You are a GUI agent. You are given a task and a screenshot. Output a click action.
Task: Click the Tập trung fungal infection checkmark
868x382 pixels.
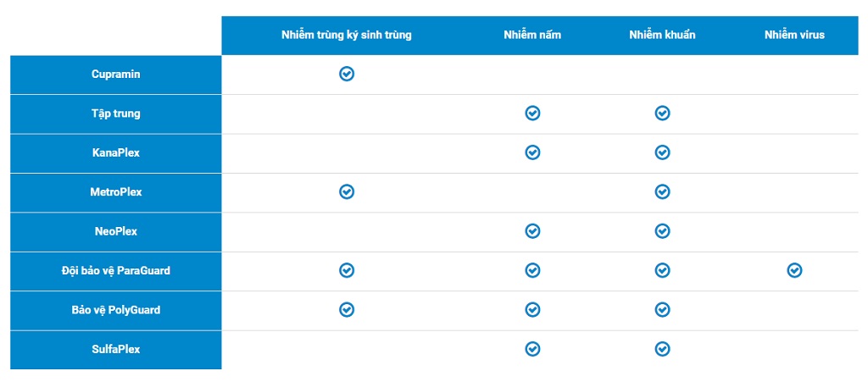click(532, 113)
